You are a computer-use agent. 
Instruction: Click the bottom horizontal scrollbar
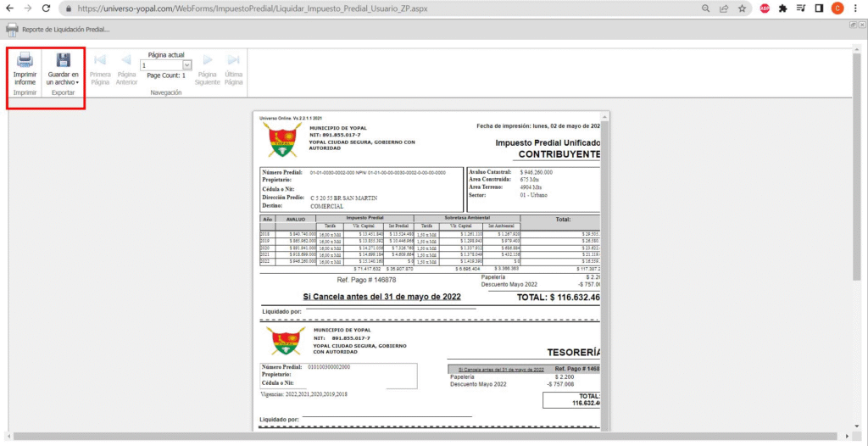point(426,437)
